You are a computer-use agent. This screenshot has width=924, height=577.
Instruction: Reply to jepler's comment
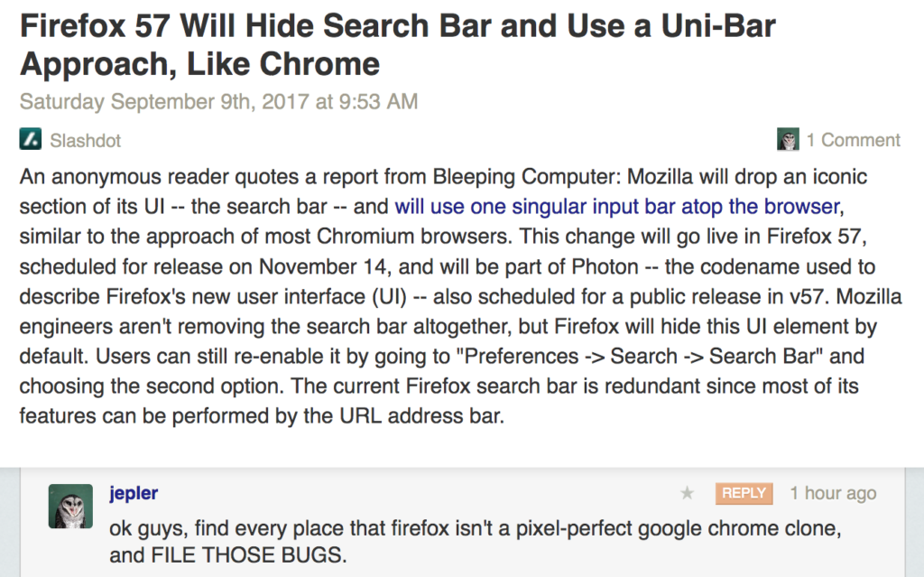[x=744, y=493]
